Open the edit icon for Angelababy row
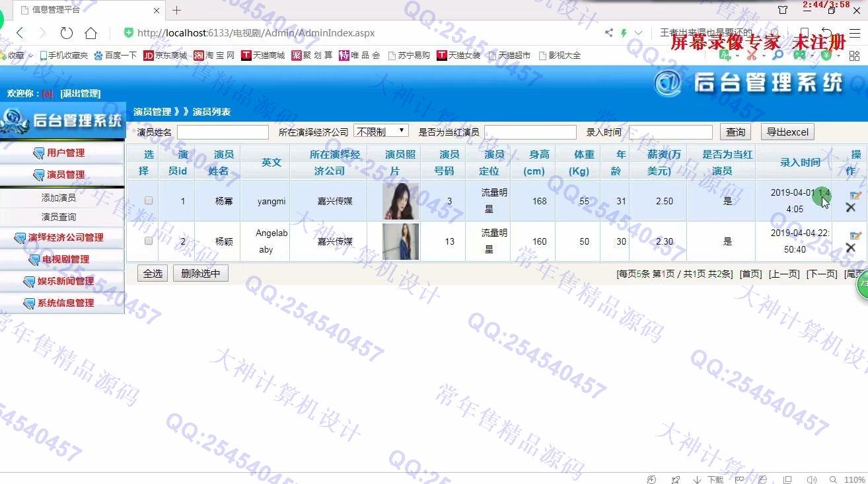868x484 pixels. [x=855, y=236]
